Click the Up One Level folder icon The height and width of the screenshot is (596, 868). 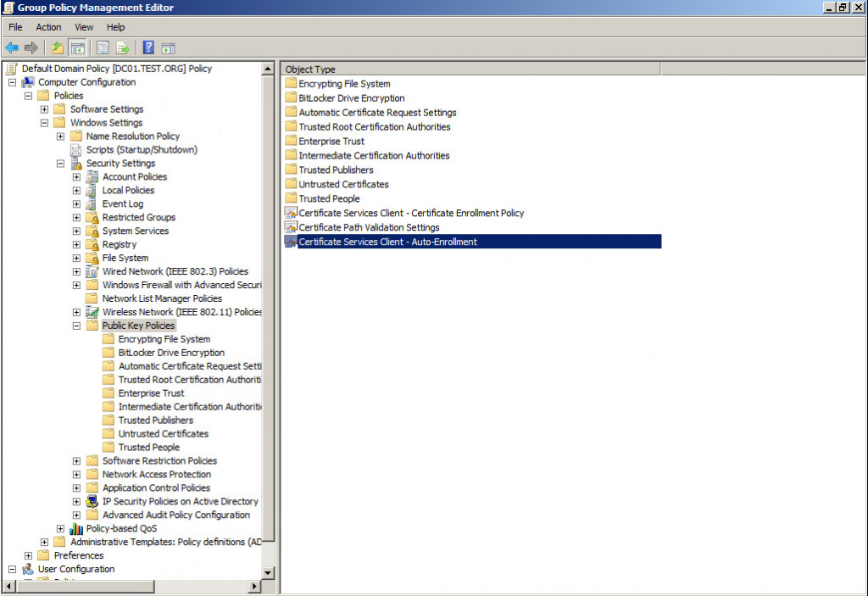click(x=58, y=47)
